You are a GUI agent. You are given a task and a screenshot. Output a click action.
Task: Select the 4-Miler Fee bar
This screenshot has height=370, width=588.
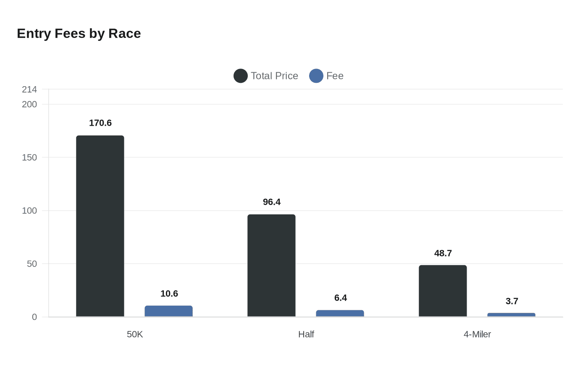pyautogui.click(x=511, y=315)
